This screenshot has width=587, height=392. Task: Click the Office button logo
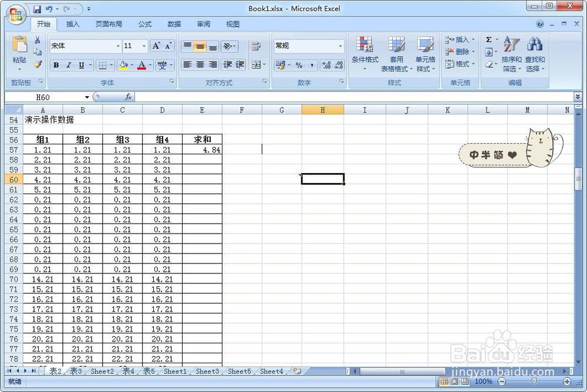[16, 14]
